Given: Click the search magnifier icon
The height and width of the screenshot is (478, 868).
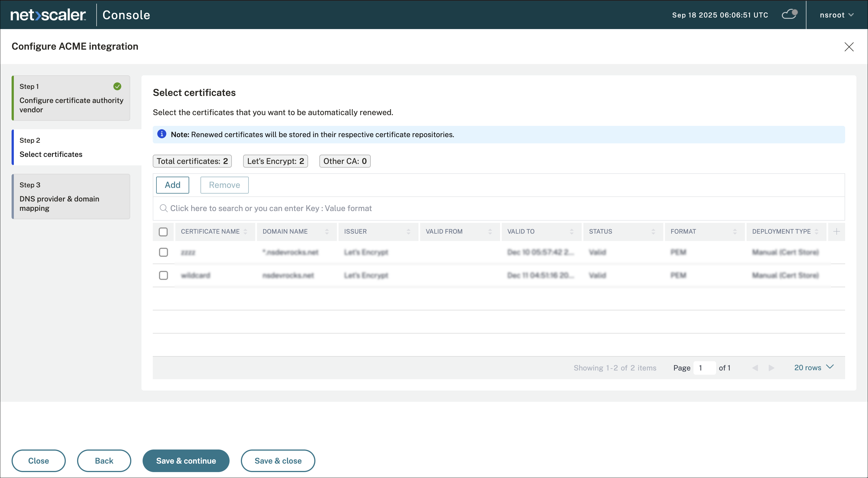Looking at the screenshot, I should click(x=163, y=208).
